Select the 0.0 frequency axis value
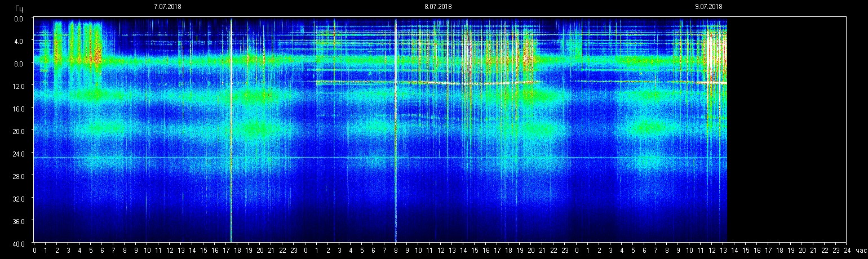 pos(19,19)
